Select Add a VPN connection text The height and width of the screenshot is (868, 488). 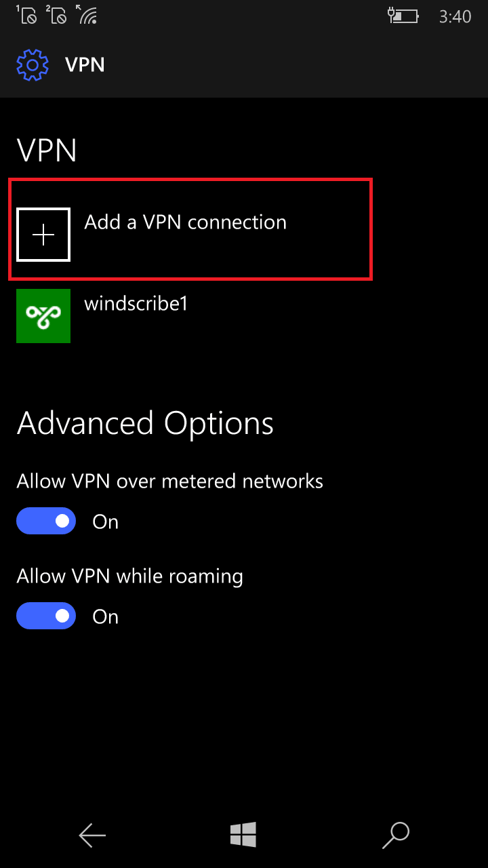[185, 222]
